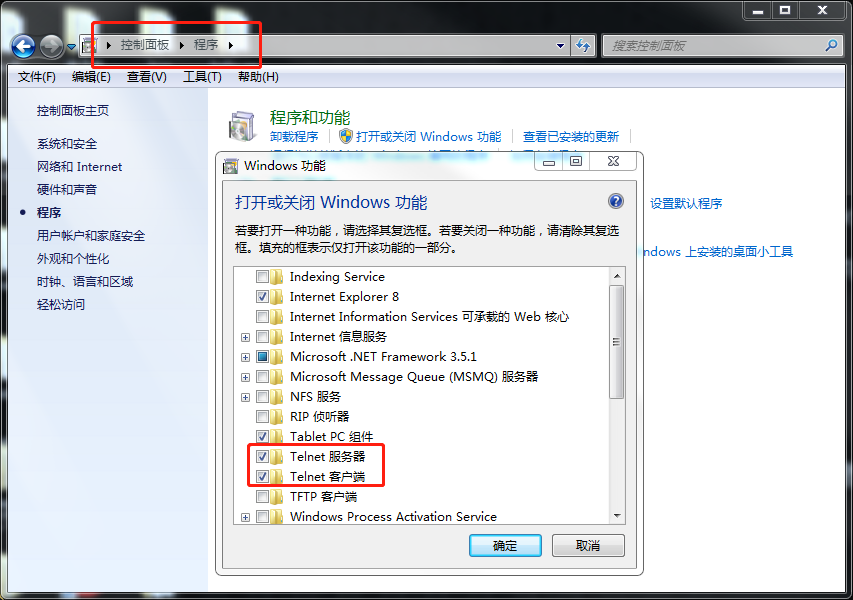Click the 确定 button

click(505, 546)
